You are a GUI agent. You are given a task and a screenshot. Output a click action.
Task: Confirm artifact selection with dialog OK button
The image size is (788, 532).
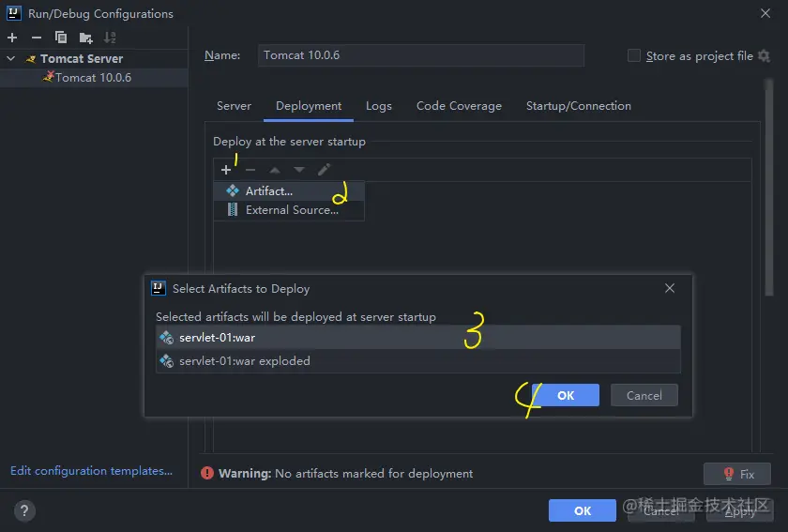tap(566, 395)
